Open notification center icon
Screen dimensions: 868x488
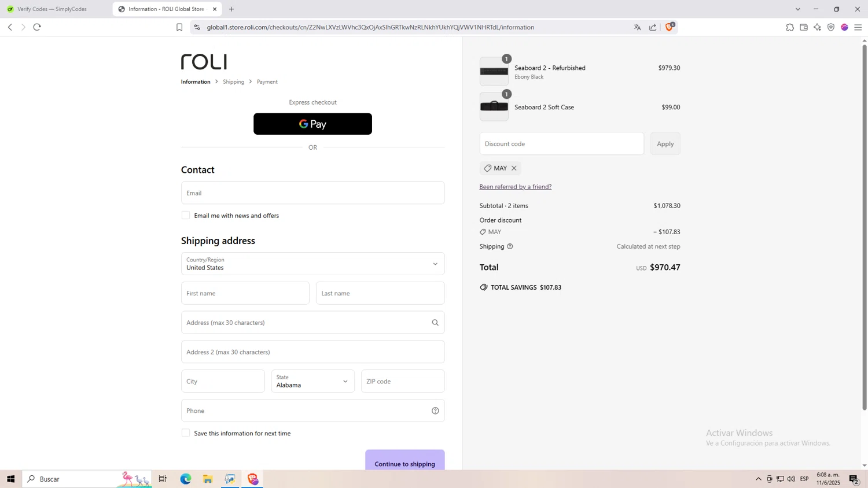[854, 479]
